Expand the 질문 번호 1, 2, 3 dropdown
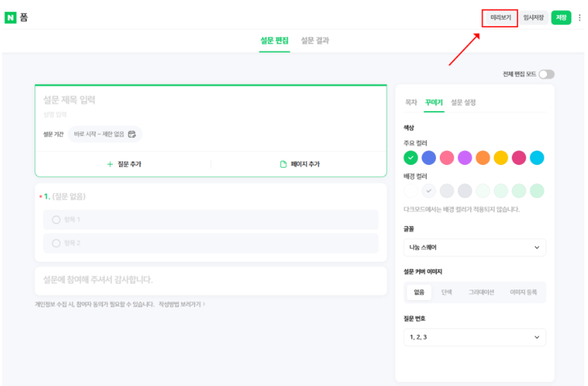This screenshot has width=588, height=386. tap(474, 337)
